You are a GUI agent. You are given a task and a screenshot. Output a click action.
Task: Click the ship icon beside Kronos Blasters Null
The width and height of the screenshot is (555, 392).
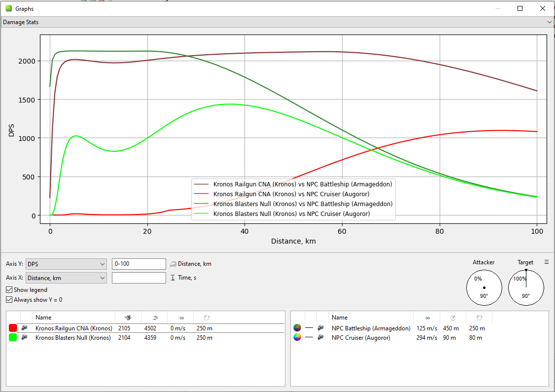point(25,337)
